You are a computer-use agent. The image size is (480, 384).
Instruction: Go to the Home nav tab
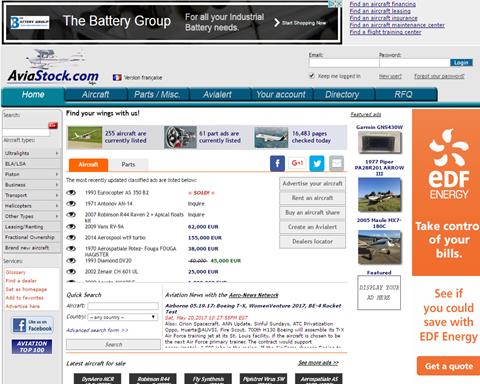tap(33, 95)
